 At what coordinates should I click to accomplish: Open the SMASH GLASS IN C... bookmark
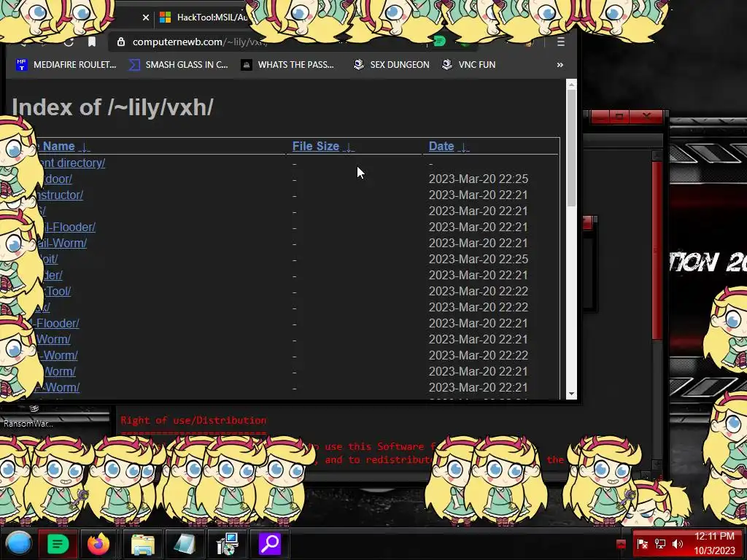179,65
